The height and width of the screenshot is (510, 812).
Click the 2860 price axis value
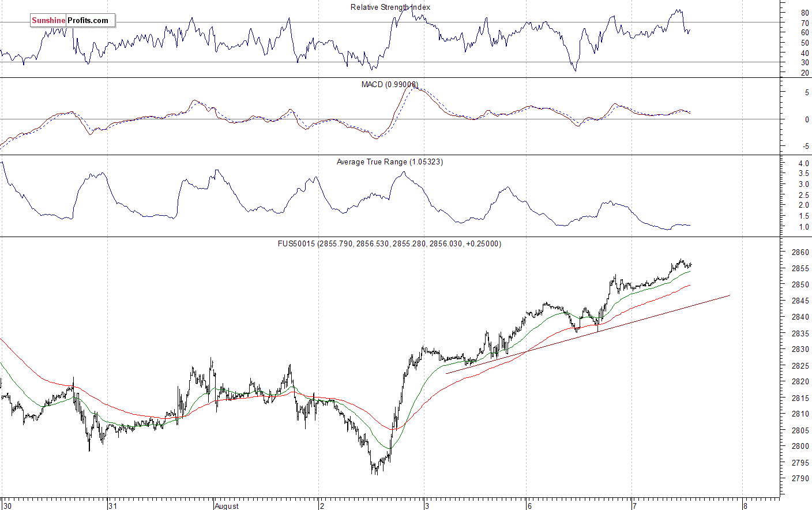click(x=800, y=252)
